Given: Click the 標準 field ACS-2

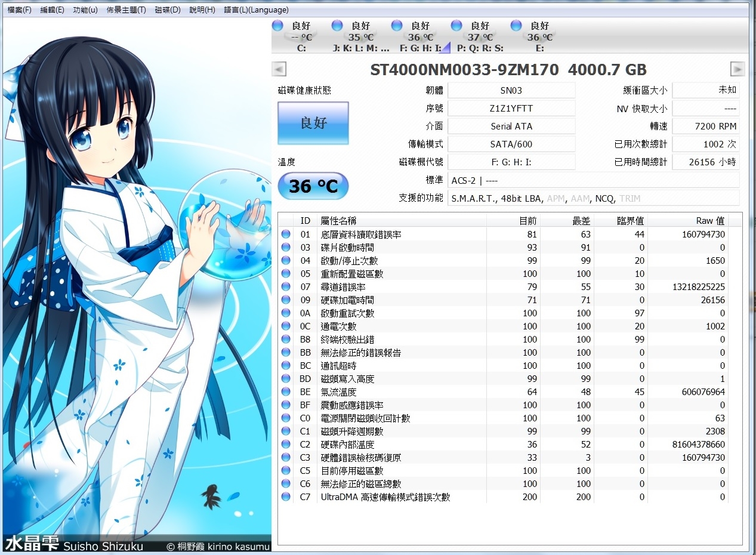Looking at the screenshot, I should pos(594,180).
